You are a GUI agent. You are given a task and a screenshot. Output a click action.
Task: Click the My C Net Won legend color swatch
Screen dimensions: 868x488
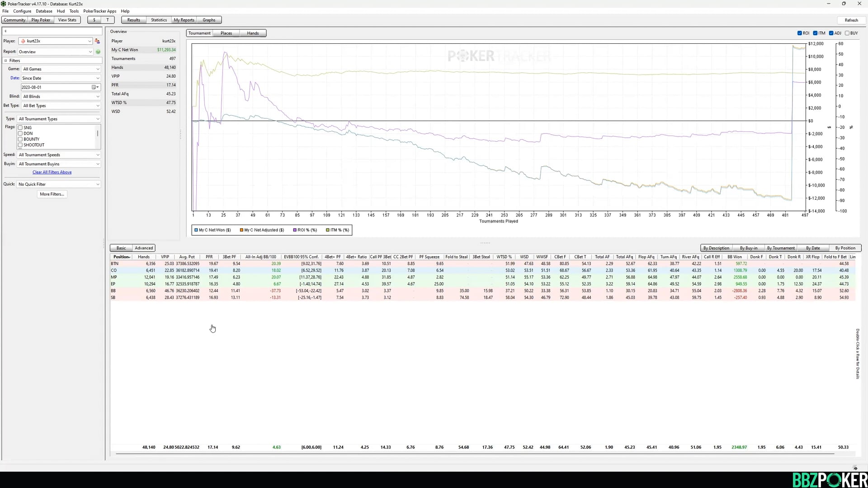click(x=196, y=230)
